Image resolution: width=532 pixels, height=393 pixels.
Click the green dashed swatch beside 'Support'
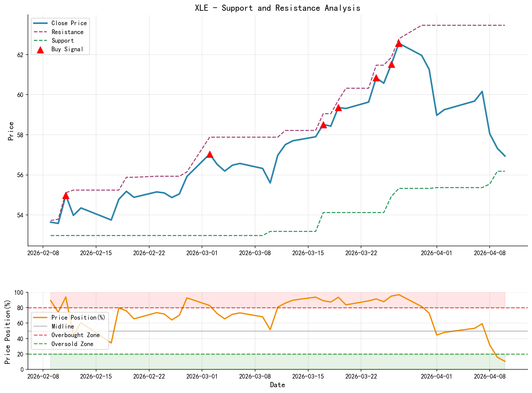[41, 41]
